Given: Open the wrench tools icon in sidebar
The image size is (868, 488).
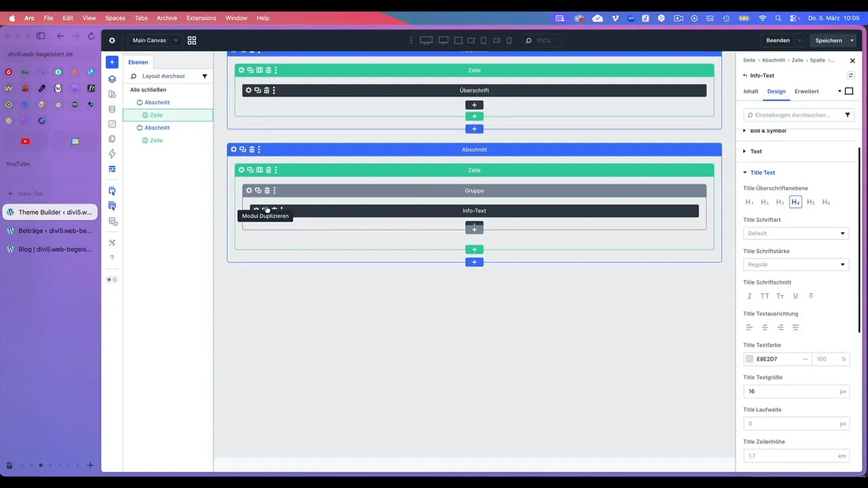Looking at the screenshot, I should 112,243.
